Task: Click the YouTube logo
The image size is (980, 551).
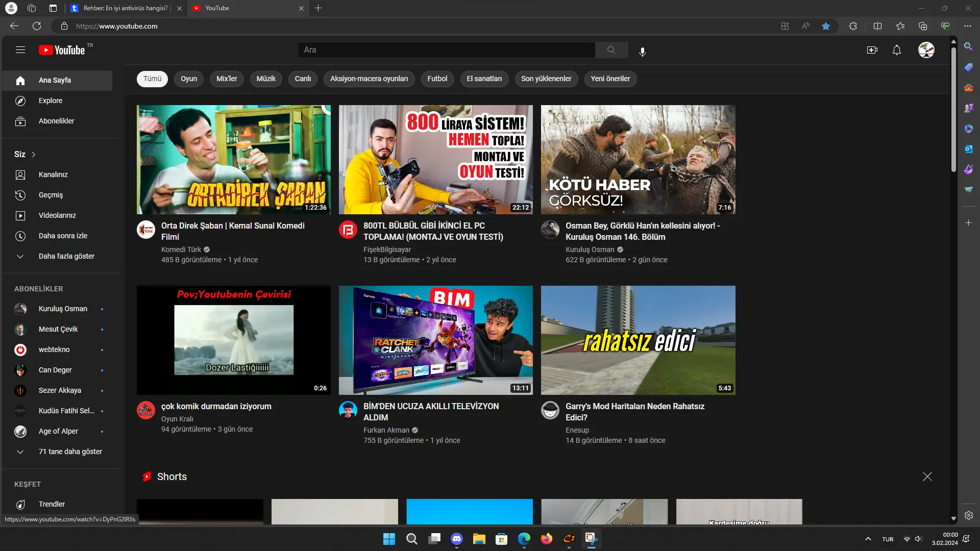Action: pyautogui.click(x=62, y=50)
